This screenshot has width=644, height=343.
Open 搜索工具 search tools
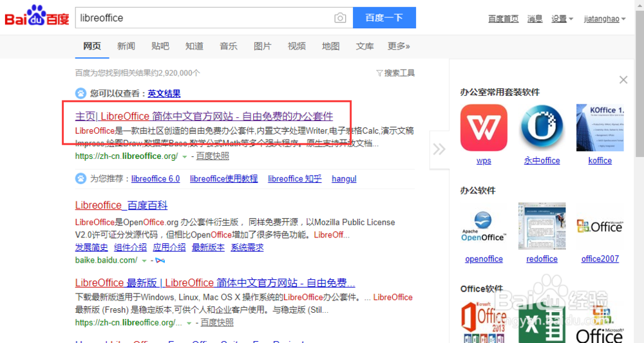coord(395,73)
